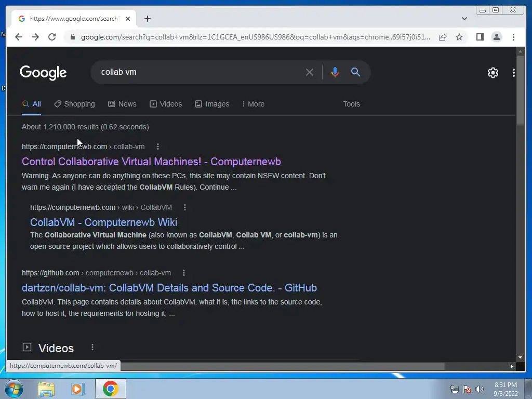Click the address bar URL text
The image size is (532, 399).
pyautogui.click(x=255, y=37)
